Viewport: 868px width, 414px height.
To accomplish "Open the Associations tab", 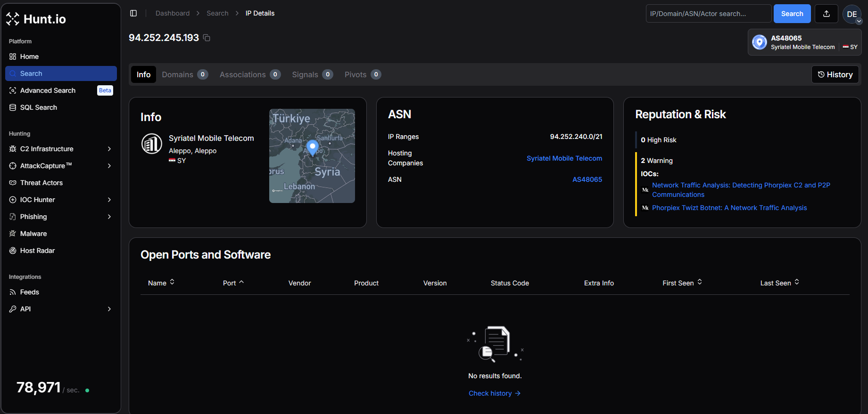I will pos(250,74).
